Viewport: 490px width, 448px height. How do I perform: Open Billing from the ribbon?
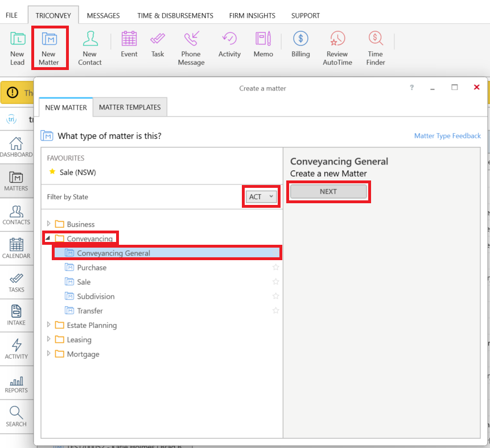pos(300,44)
